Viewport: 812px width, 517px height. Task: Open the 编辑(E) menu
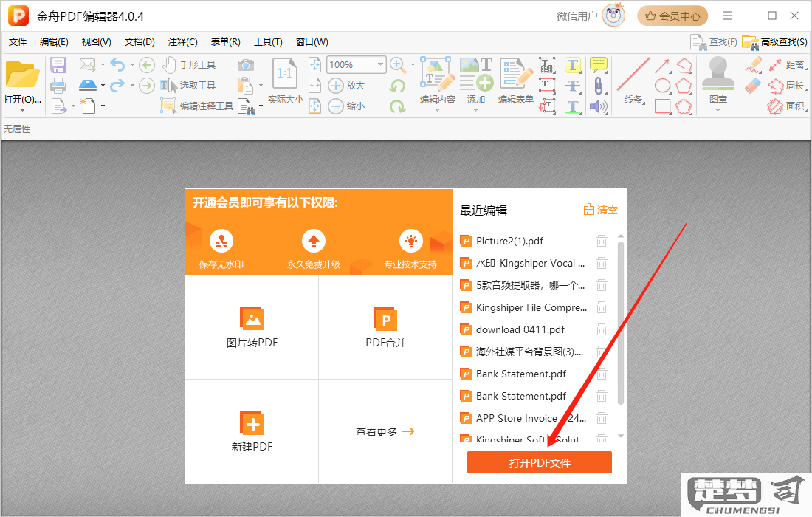coord(54,42)
